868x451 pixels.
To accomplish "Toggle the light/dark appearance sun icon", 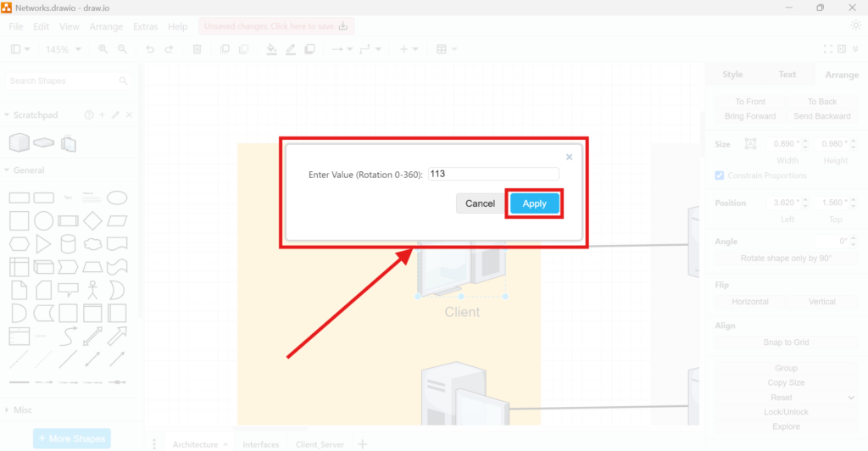I will click(x=856, y=25).
